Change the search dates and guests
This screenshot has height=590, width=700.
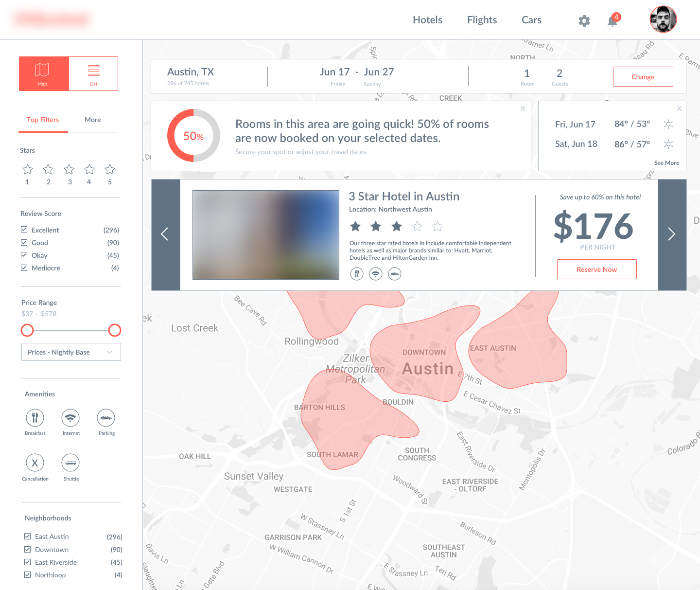pyautogui.click(x=643, y=76)
